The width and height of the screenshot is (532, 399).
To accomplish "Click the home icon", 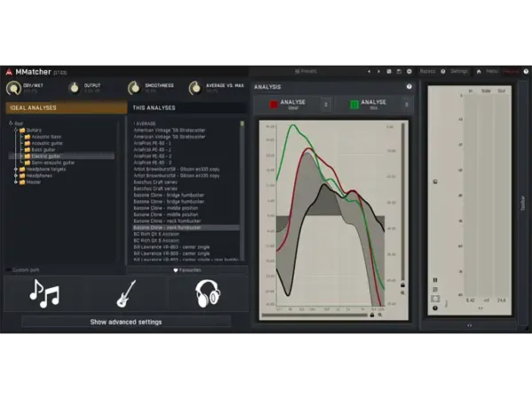I will pyautogui.click(x=479, y=71).
